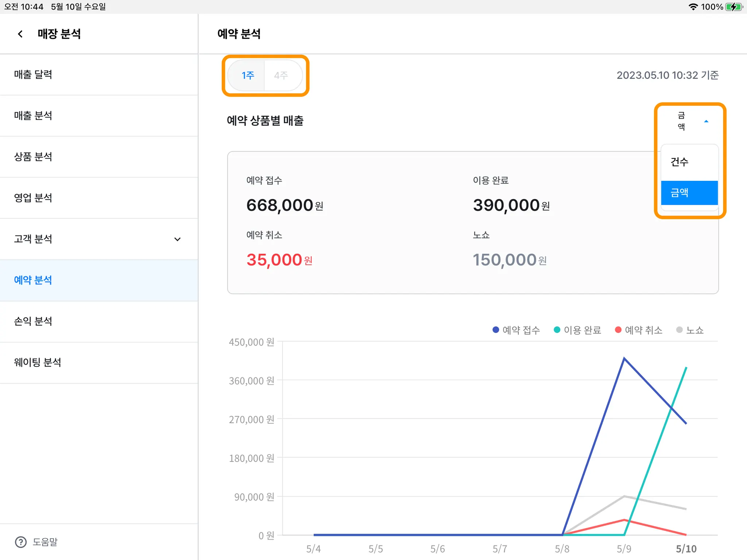
Task: Select the 1주 period toggle
Action: pos(248,75)
